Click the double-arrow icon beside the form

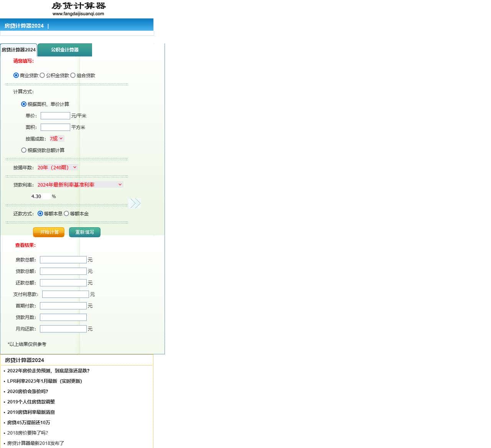[x=135, y=203]
